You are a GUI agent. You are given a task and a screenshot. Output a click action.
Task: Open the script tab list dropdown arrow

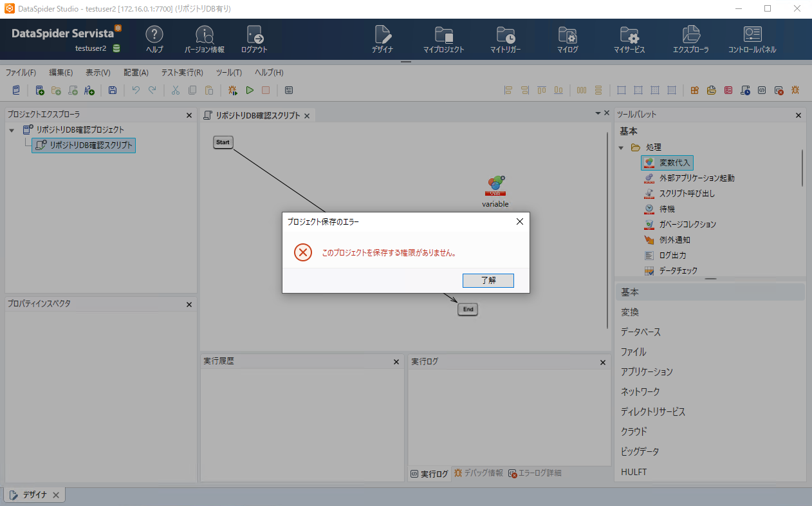[598, 113]
